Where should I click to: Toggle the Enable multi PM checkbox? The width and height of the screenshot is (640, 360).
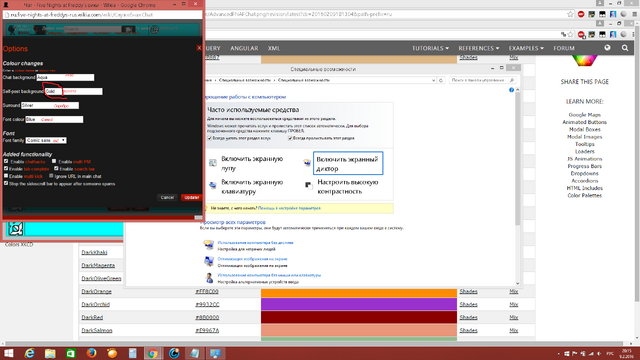click(54, 161)
